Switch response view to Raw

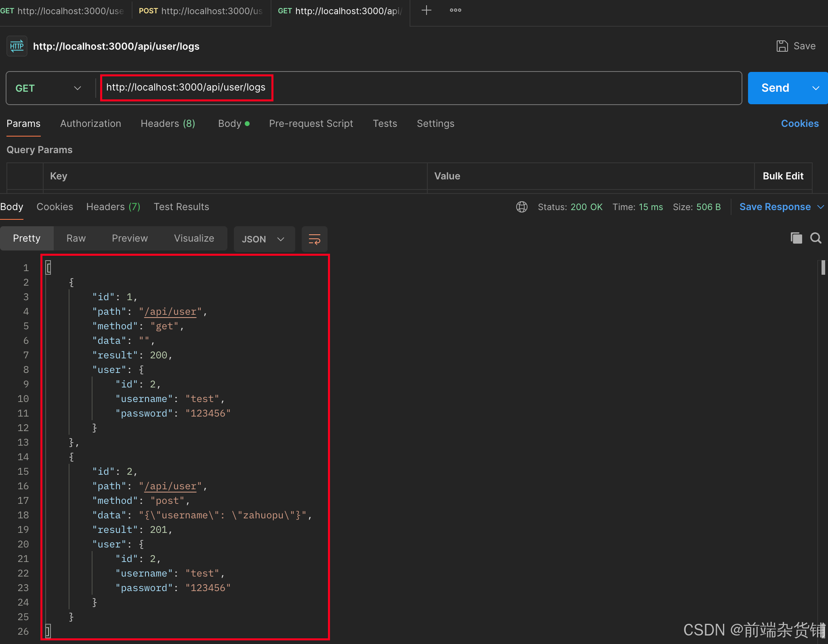click(x=76, y=238)
